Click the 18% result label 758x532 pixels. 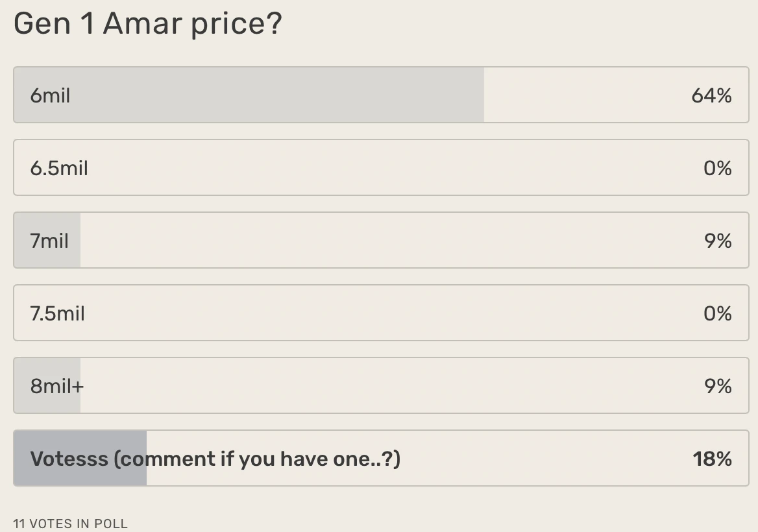click(713, 458)
